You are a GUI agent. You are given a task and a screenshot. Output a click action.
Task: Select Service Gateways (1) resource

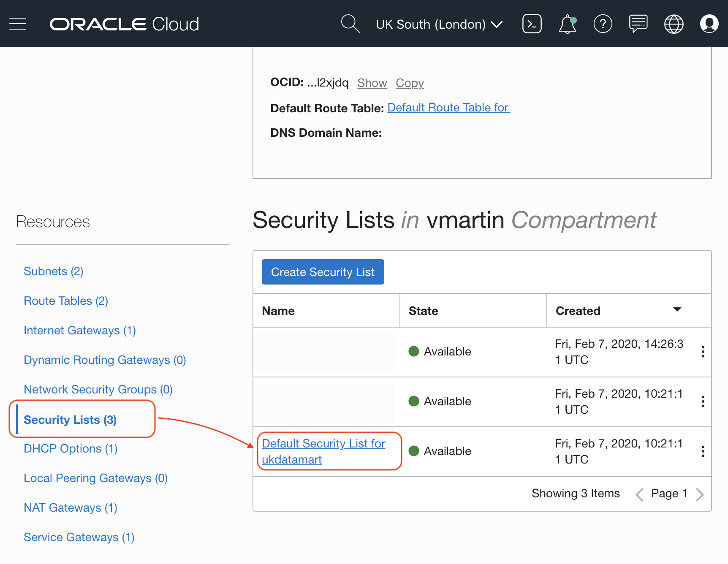click(79, 537)
